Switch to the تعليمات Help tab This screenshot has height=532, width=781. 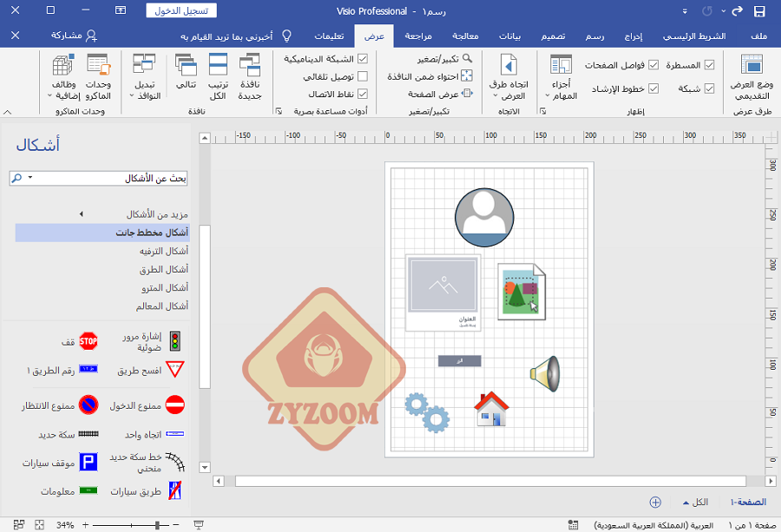click(329, 36)
